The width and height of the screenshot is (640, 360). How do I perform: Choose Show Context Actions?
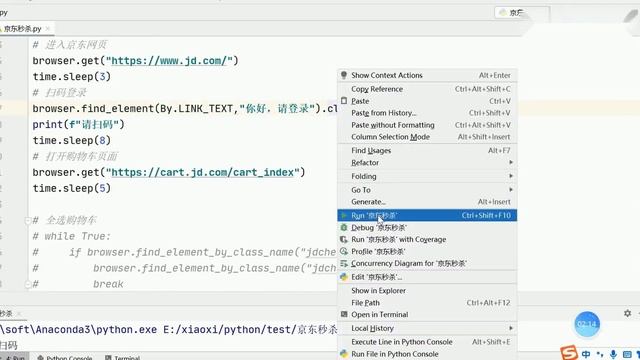point(427,75)
